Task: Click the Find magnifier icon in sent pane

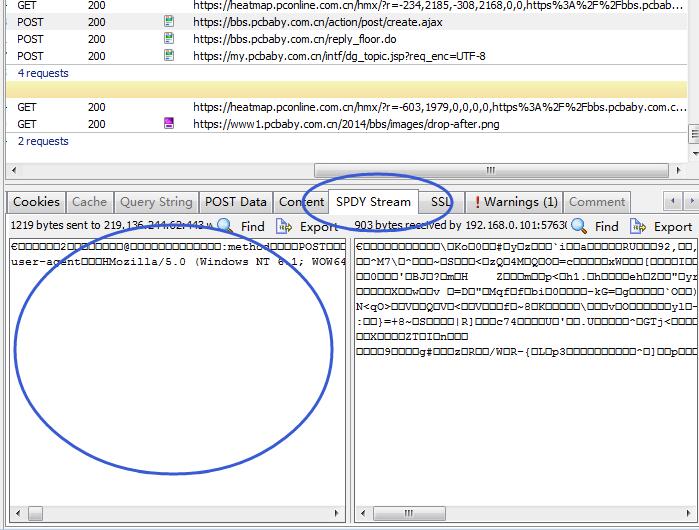Action: 225,226
